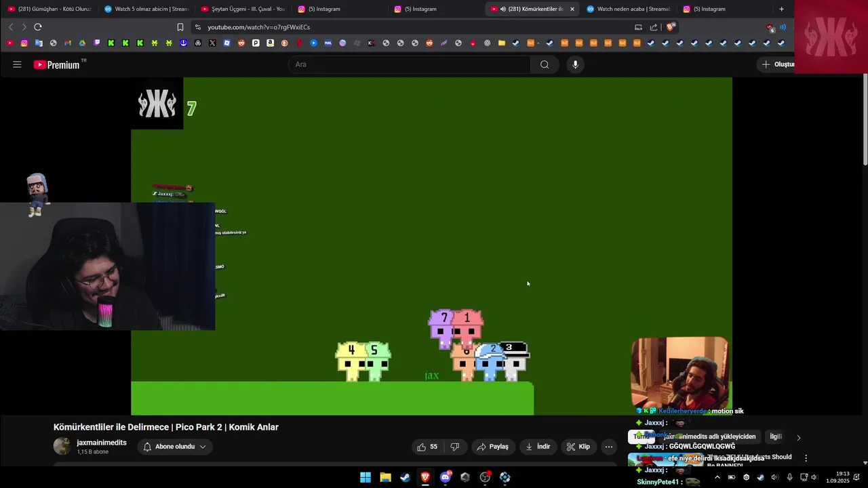This screenshot has width=868, height=488.
Task: Dislike the video with thumbs down
Action: [x=455, y=447]
